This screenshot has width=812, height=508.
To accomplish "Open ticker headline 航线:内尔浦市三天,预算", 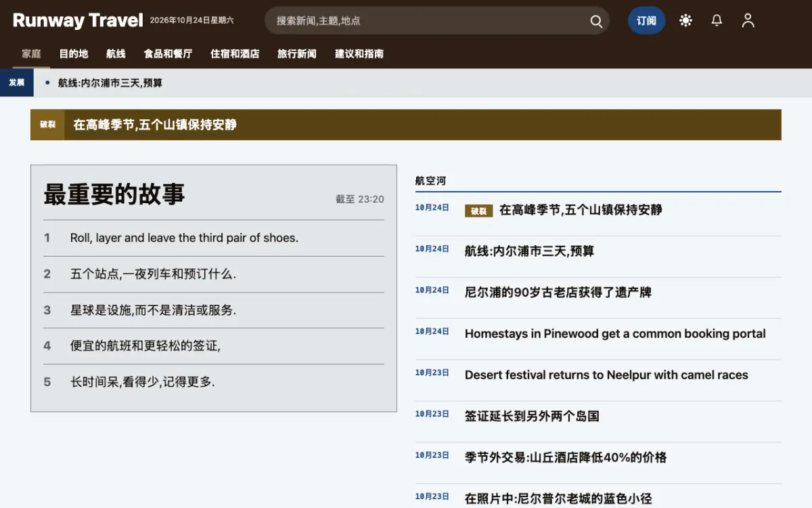I will (110, 83).
